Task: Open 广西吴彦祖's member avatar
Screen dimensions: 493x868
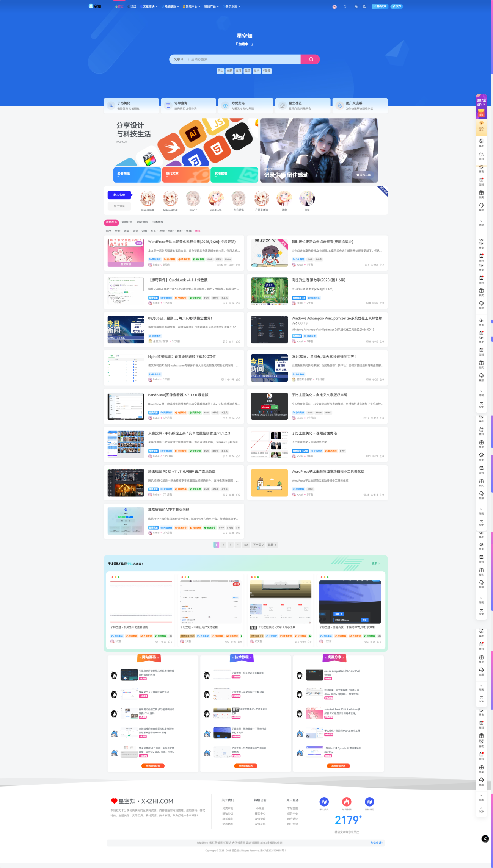Action: (x=261, y=199)
